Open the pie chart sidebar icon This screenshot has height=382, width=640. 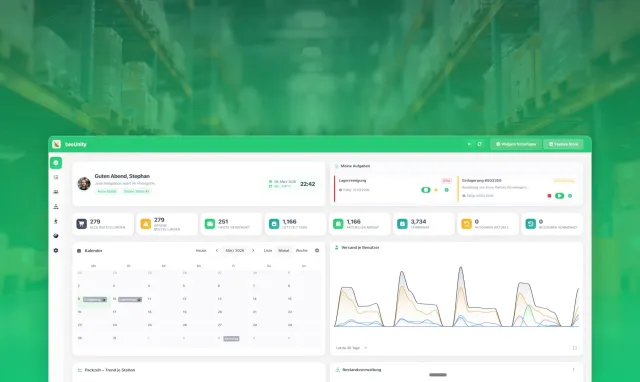56,236
